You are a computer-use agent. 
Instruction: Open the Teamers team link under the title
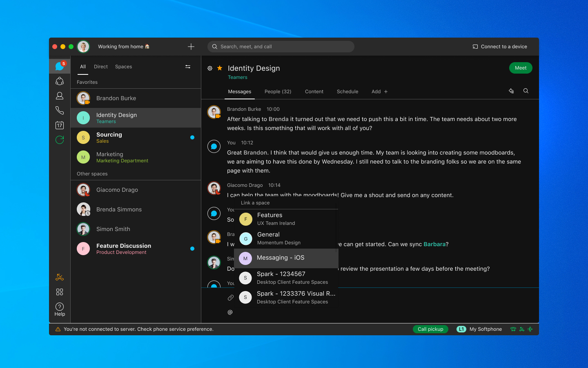[238, 77]
